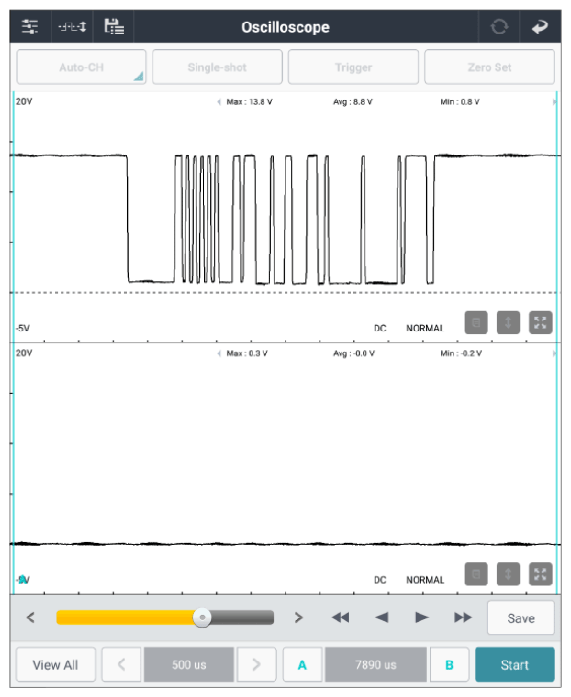571x697 pixels.
Task: Toggle Single-shot mode
Action: point(217,67)
